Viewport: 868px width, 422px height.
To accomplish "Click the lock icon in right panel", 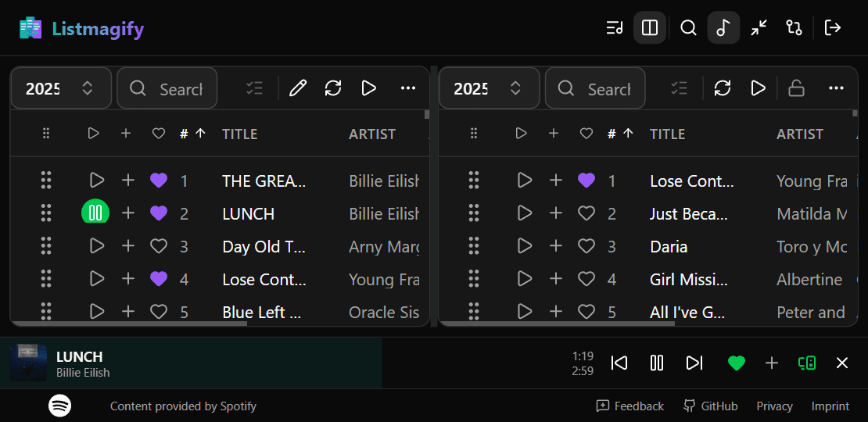I will (x=796, y=88).
